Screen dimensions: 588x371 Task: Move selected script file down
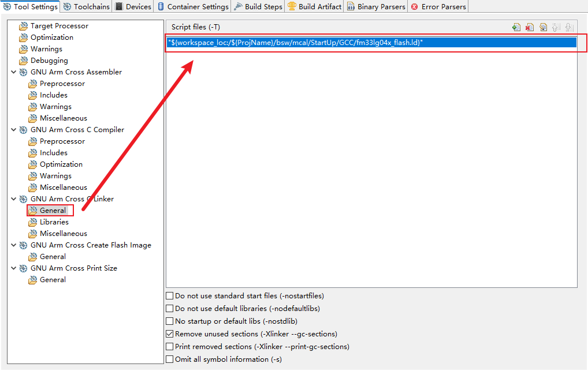(x=570, y=27)
